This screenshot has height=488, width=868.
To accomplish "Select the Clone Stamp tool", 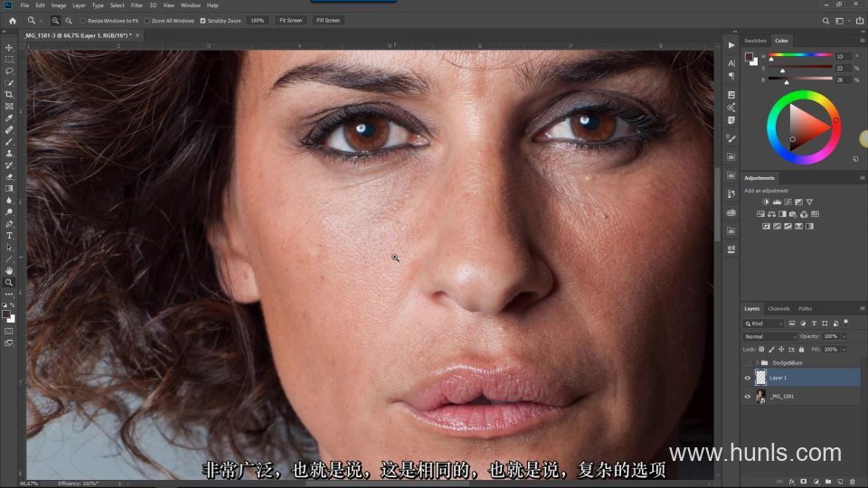I will tap(9, 154).
